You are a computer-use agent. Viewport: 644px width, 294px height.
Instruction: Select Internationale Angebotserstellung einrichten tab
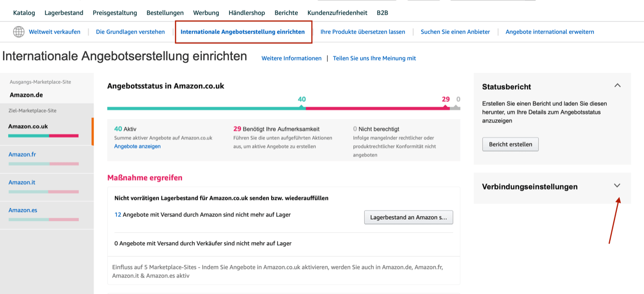(x=243, y=32)
